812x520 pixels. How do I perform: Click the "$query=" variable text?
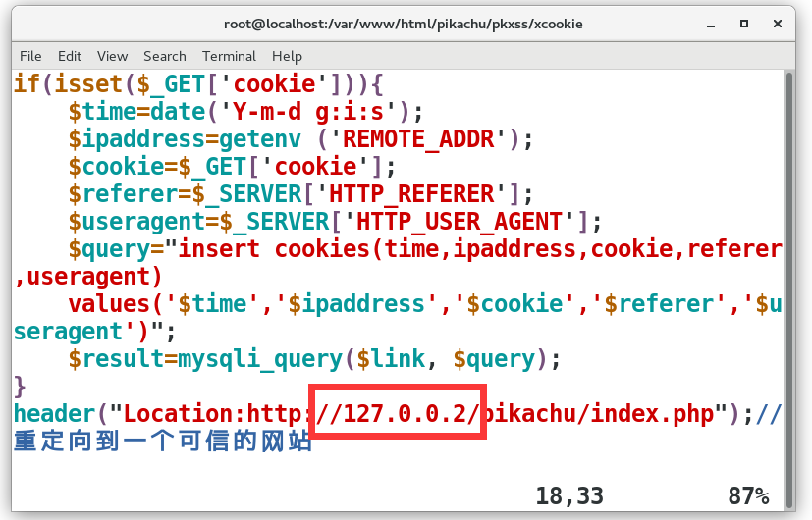coord(116,249)
